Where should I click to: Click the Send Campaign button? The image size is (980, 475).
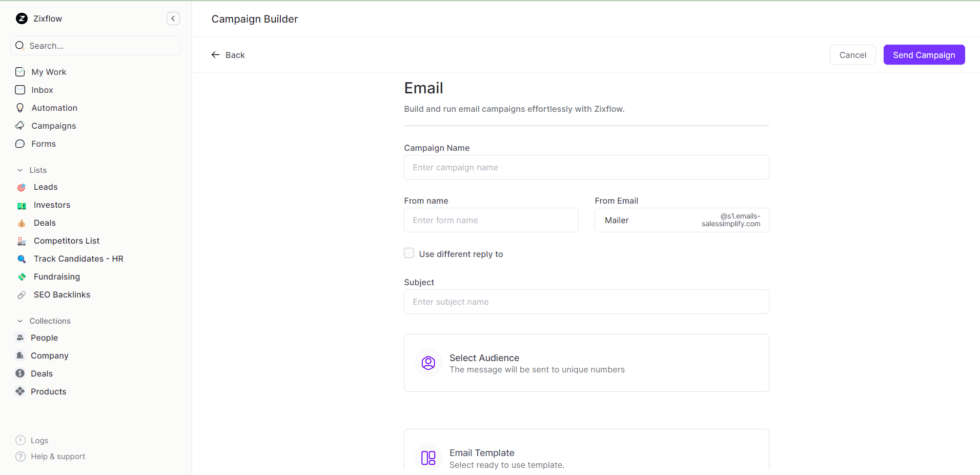[923, 54]
